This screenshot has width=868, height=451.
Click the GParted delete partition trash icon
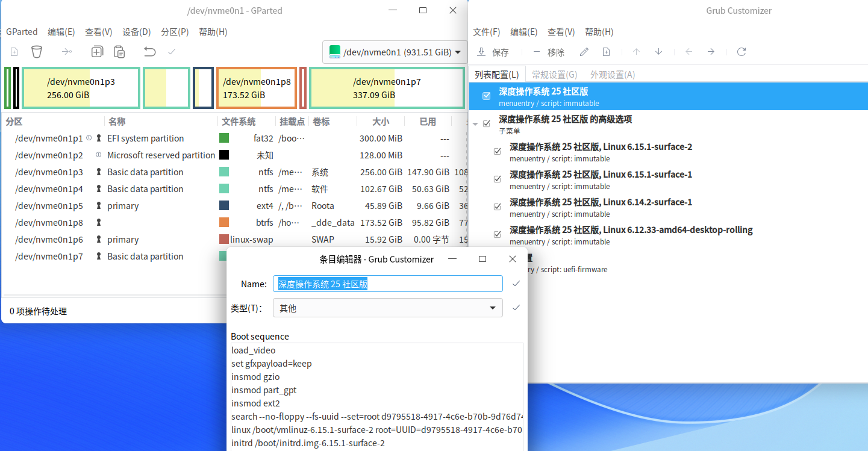point(37,52)
